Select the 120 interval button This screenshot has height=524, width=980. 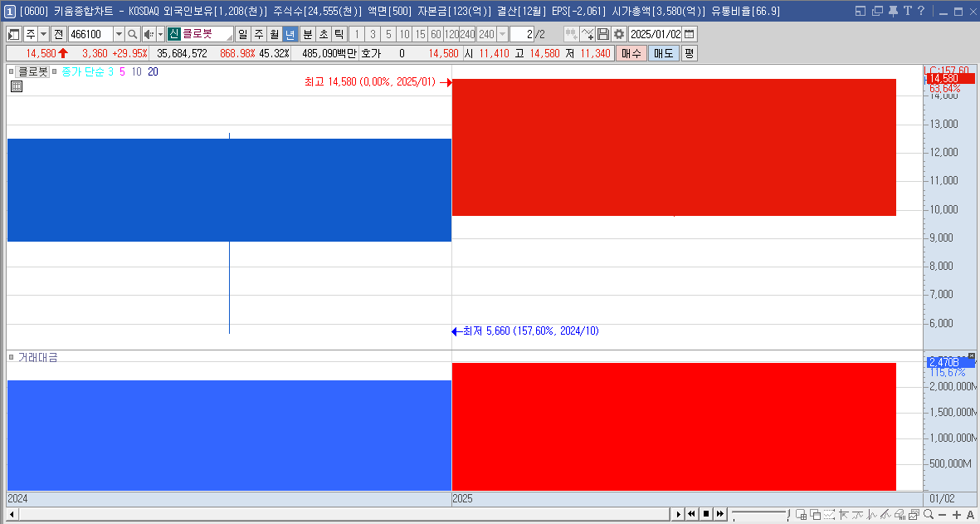[451, 34]
